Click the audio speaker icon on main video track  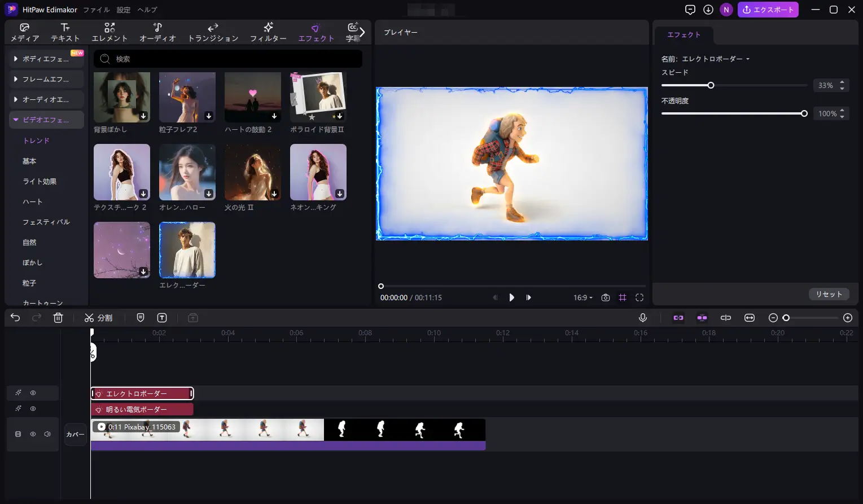47,434
